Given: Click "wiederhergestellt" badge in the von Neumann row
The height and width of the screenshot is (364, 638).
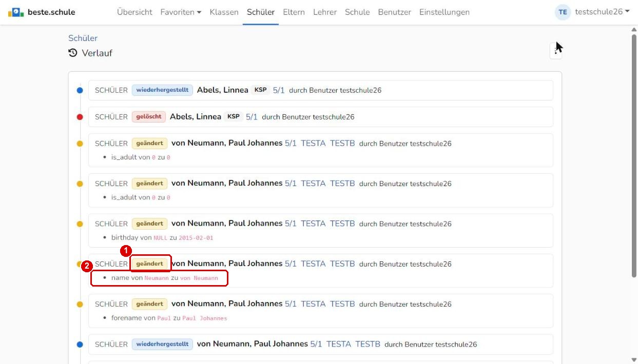Looking at the screenshot, I should coord(162,344).
